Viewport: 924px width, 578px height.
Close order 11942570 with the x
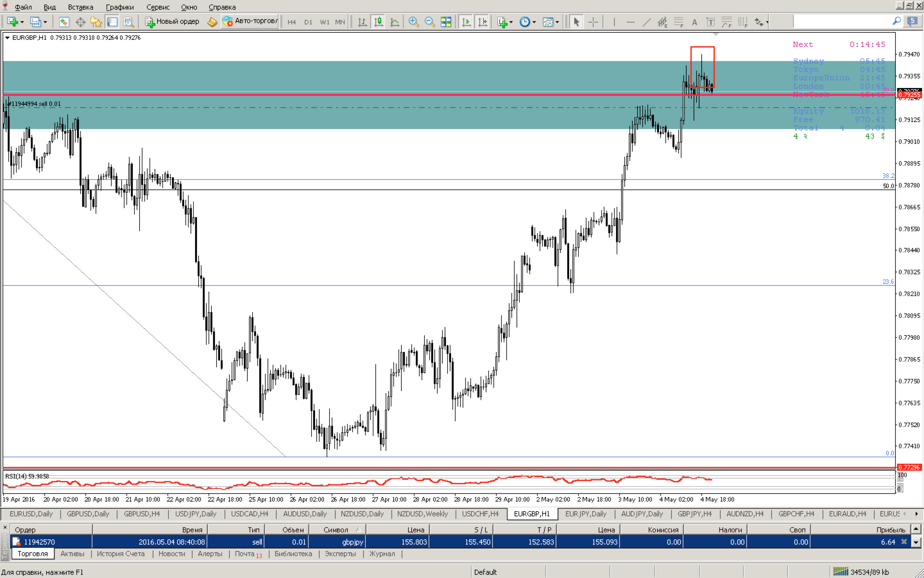click(904, 542)
